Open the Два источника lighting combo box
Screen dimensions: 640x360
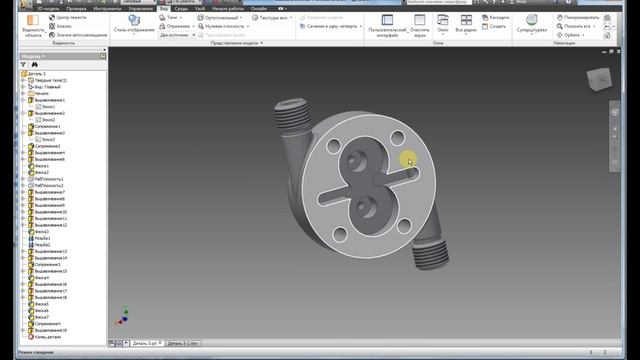point(177,35)
